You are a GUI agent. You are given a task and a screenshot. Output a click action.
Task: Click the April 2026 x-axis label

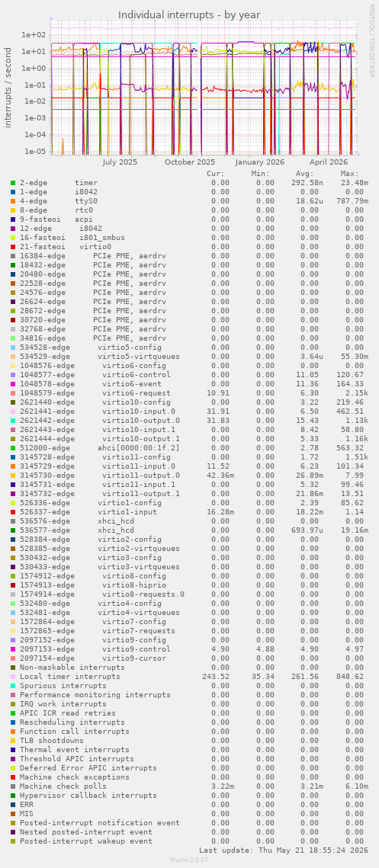coord(329,162)
